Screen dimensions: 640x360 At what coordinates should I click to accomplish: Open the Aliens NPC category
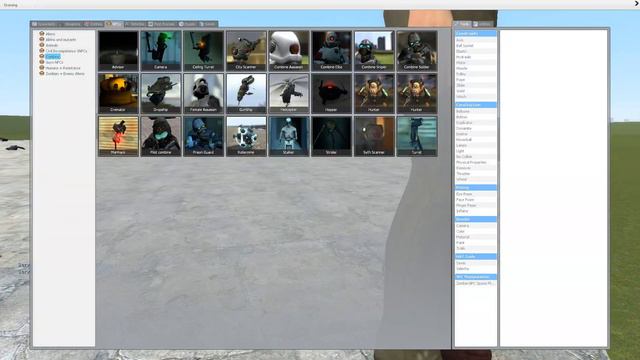click(50, 34)
